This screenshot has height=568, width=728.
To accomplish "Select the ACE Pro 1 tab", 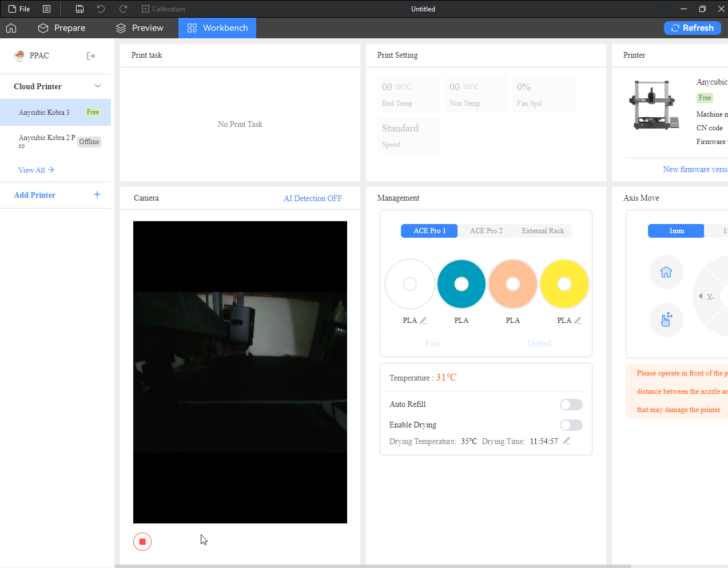I will tap(429, 231).
